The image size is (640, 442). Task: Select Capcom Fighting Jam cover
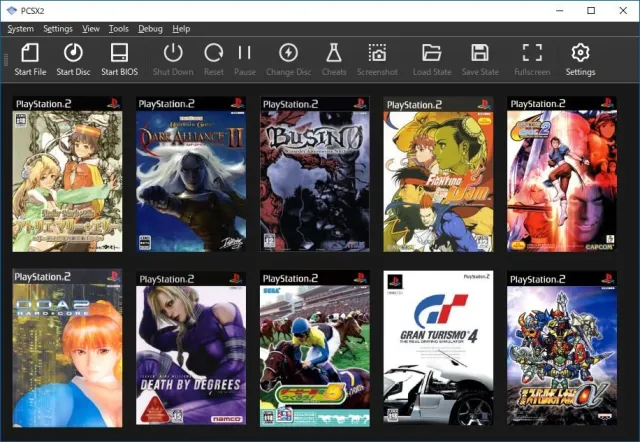coord(438,175)
